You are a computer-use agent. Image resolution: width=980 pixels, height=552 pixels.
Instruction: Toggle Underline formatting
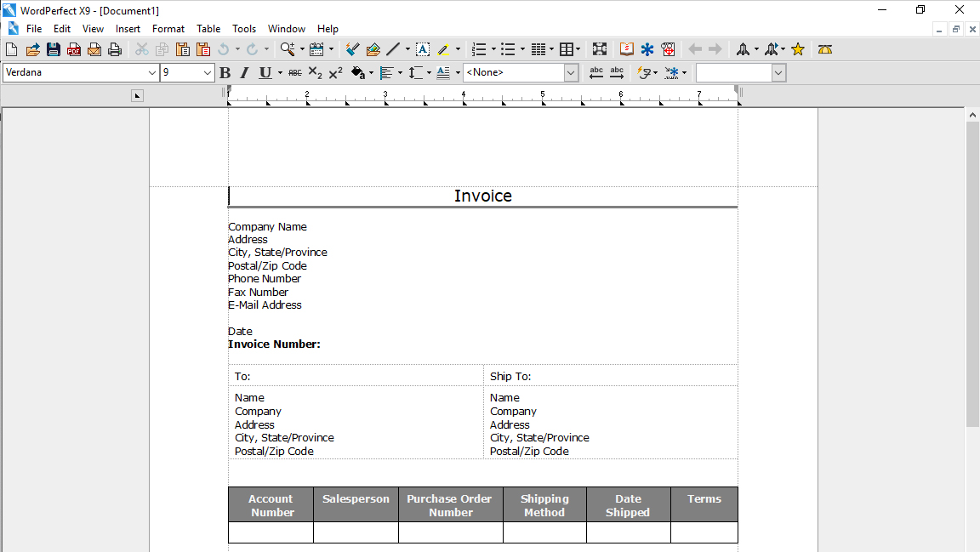point(265,73)
